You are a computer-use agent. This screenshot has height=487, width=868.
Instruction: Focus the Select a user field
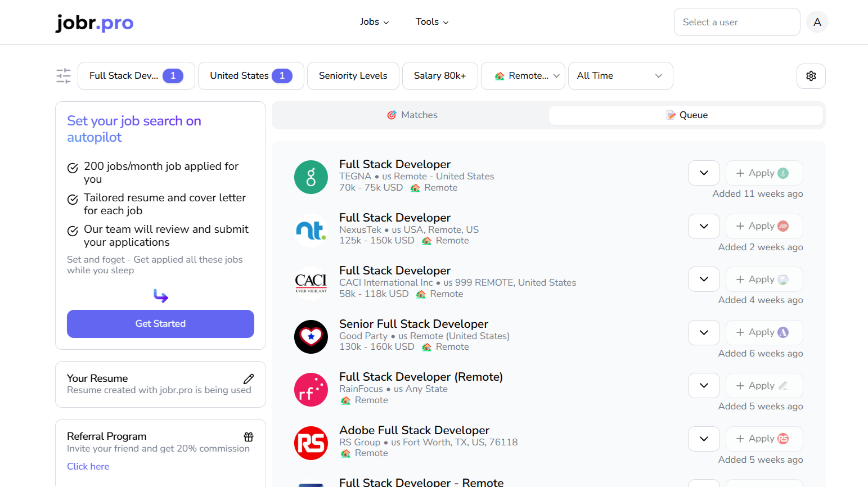737,22
